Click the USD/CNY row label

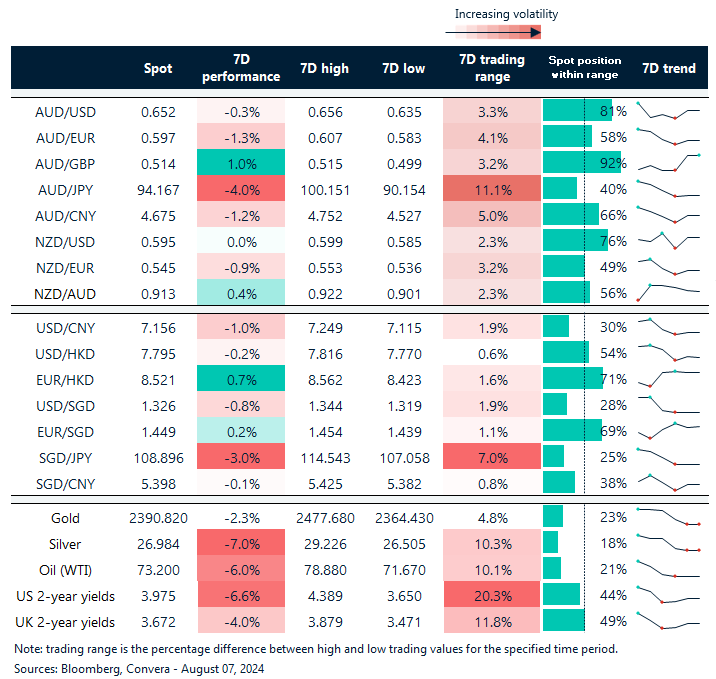tap(65, 328)
